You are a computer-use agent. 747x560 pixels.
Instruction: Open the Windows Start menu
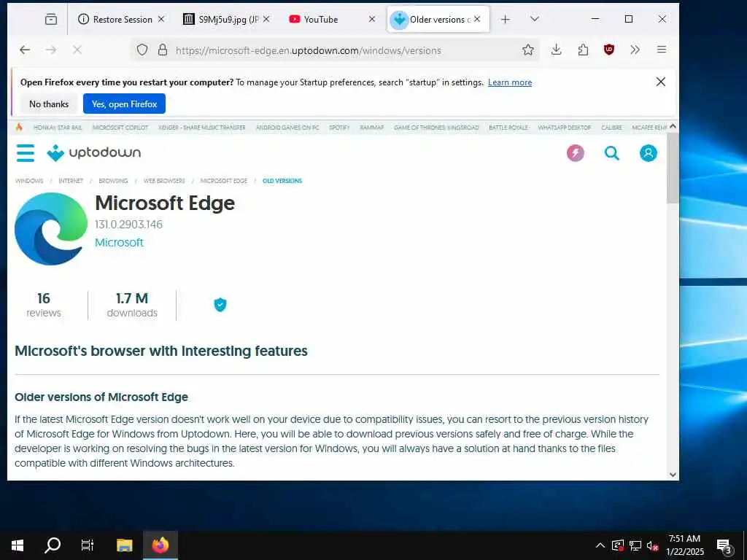18,545
